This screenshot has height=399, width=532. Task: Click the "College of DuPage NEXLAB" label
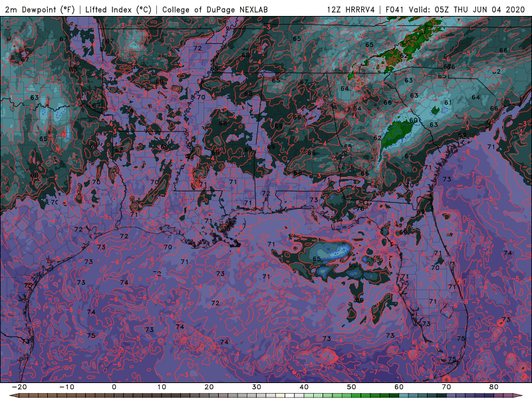tap(215, 9)
